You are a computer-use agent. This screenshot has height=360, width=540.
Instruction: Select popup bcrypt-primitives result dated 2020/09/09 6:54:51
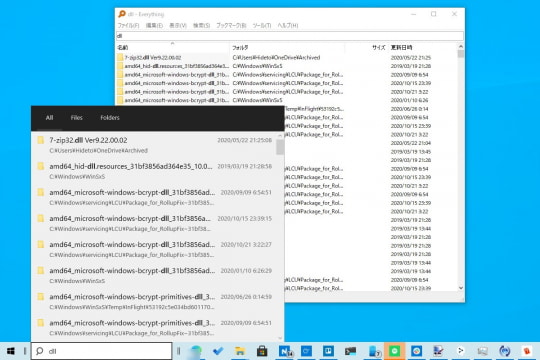tap(154, 327)
